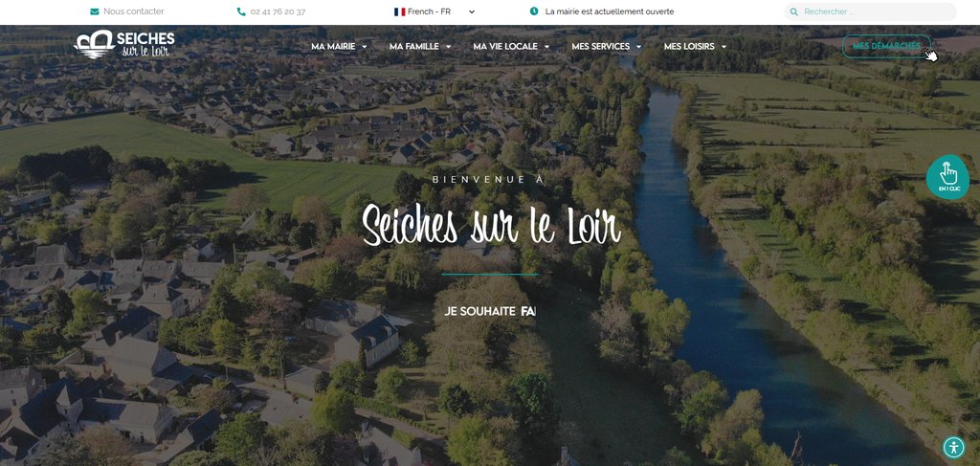Focus the Rechercher search field
This screenshot has height=466, width=980.
pyautogui.click(x=871, y=11)
